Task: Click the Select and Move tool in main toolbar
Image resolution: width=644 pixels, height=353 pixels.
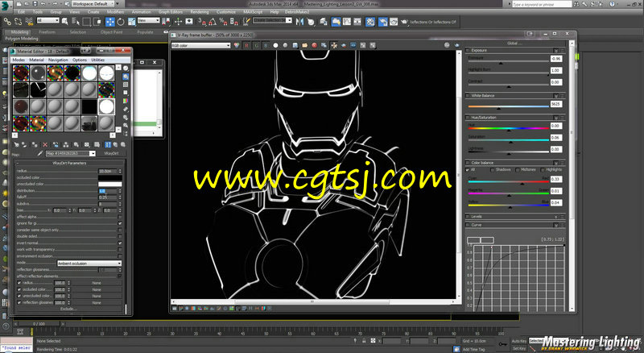Action: pos(110,22)
